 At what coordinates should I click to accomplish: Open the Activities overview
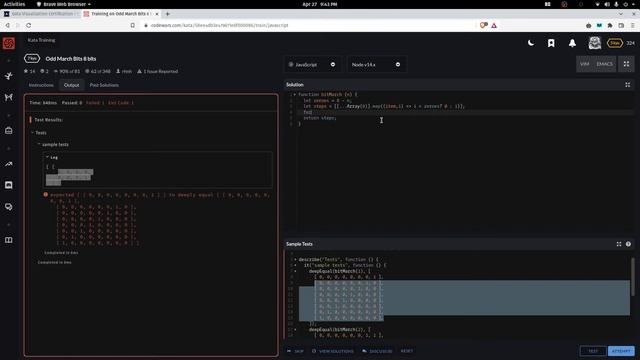pyautogui.click(x=14, y=4)
